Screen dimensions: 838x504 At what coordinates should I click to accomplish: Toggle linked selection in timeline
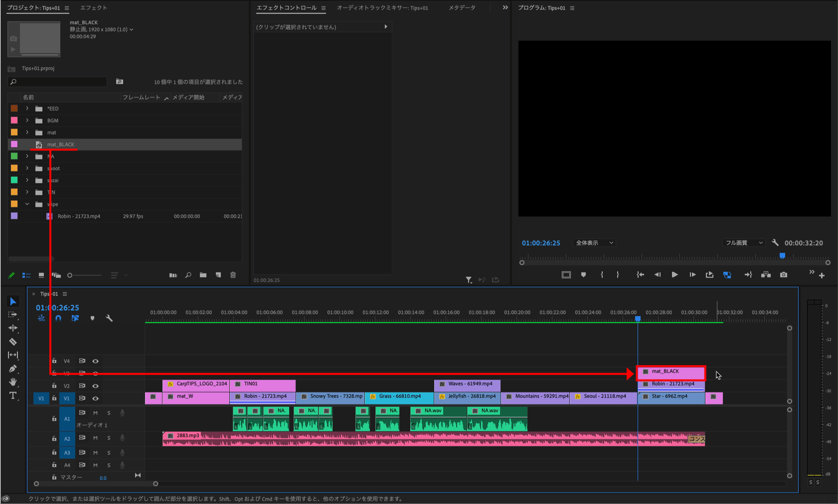pyautogui.click(x=75, y=318)
